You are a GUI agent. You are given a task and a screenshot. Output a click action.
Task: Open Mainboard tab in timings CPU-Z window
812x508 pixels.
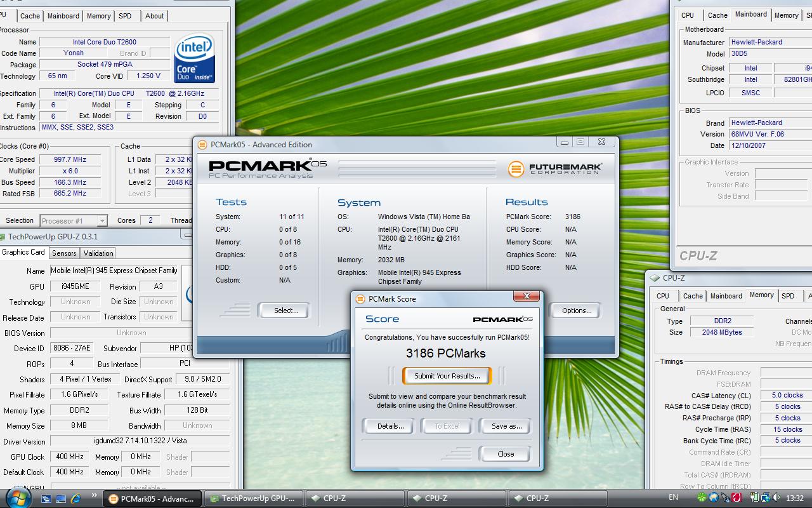(726, 296)
